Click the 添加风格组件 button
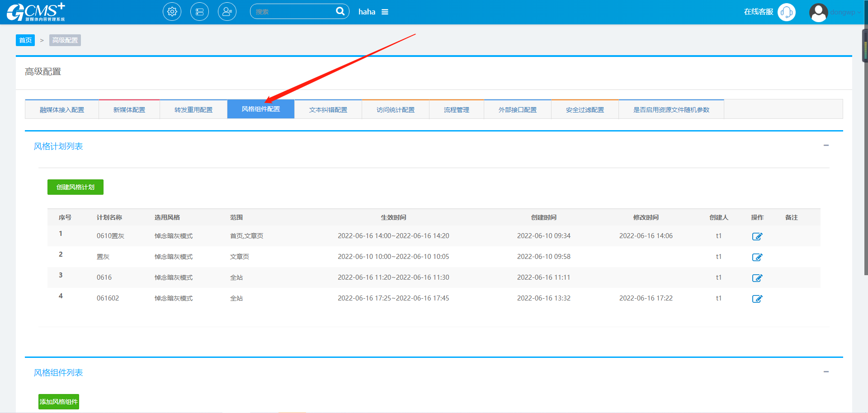The width and height of the screenshot is (868, 413). [59, 402]
